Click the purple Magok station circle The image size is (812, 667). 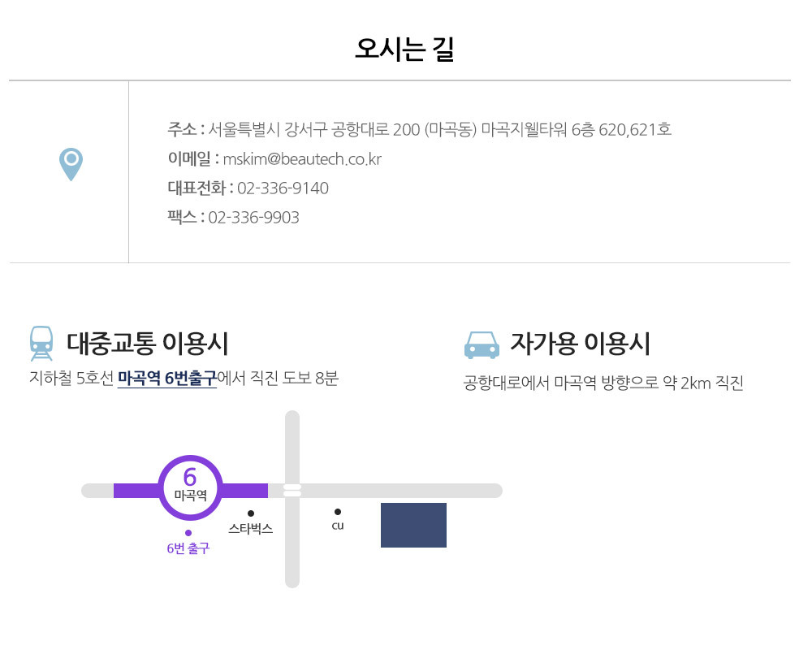click(190, 486)
